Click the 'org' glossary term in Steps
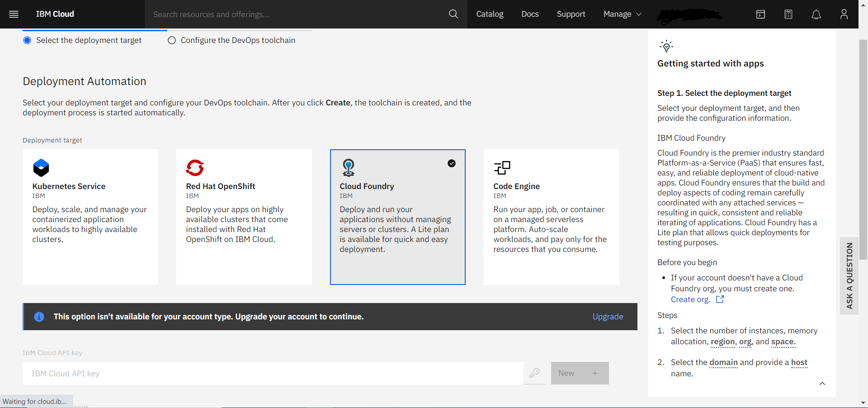 [745, 342]
